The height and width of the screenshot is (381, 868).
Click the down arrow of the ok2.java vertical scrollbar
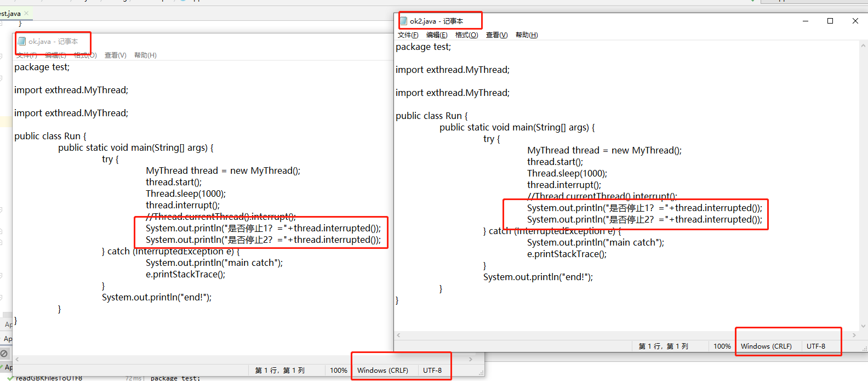(x=864, y=326)
